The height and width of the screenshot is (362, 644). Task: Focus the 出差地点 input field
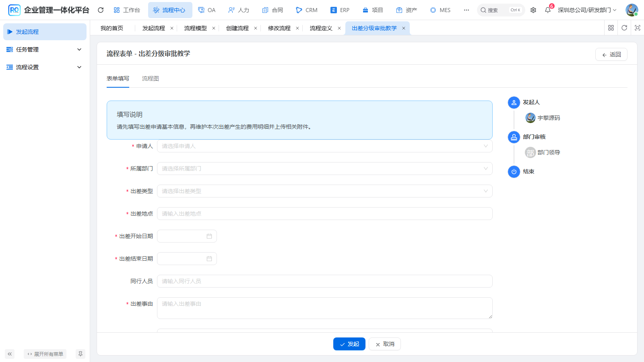(325, 214)
